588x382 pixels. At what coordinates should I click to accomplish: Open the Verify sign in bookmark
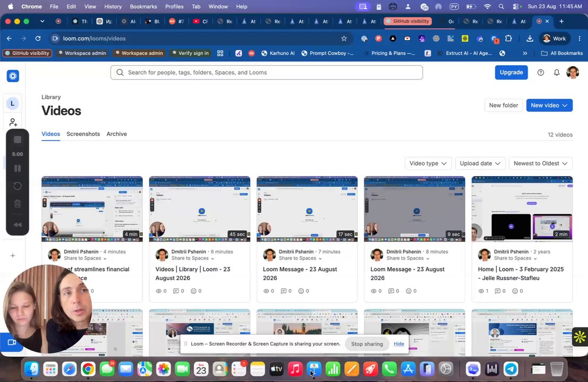coord(190,53)
